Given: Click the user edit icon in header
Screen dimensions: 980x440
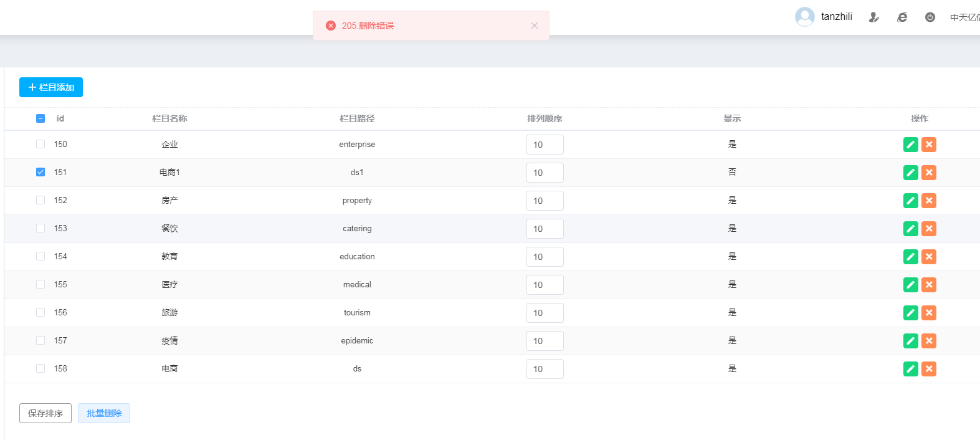Looking at the screenshot, I should [874, 17].
